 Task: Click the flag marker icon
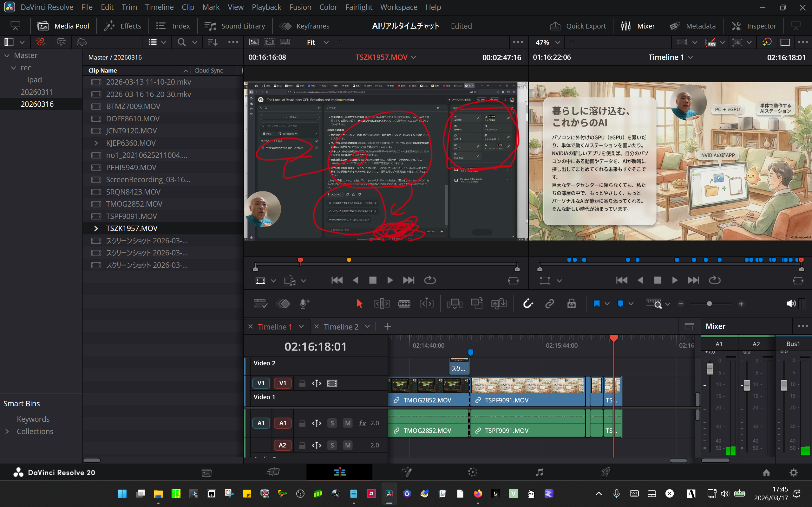point(597,304)
